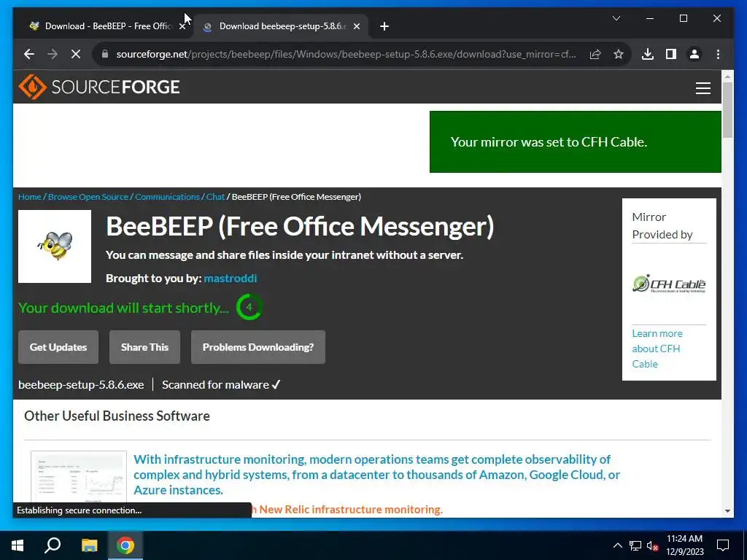
Task: Click the scrollbar up arrow
Action: pos(727,76)
